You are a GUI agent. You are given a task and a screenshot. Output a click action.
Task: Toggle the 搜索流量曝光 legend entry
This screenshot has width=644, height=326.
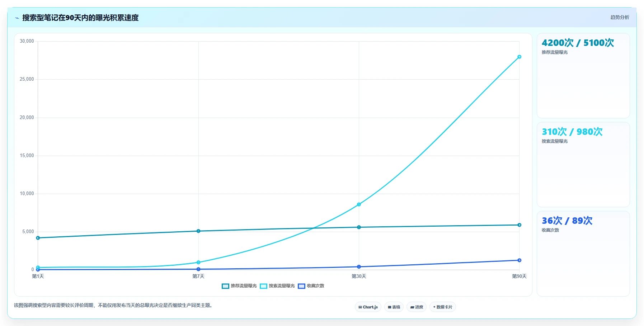point(277,286)
